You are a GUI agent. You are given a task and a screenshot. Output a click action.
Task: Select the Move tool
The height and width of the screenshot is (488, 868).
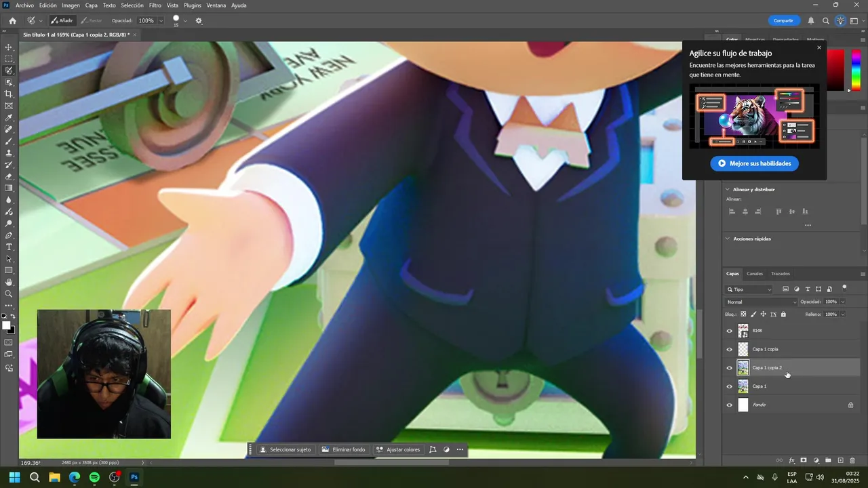(9, 47)
